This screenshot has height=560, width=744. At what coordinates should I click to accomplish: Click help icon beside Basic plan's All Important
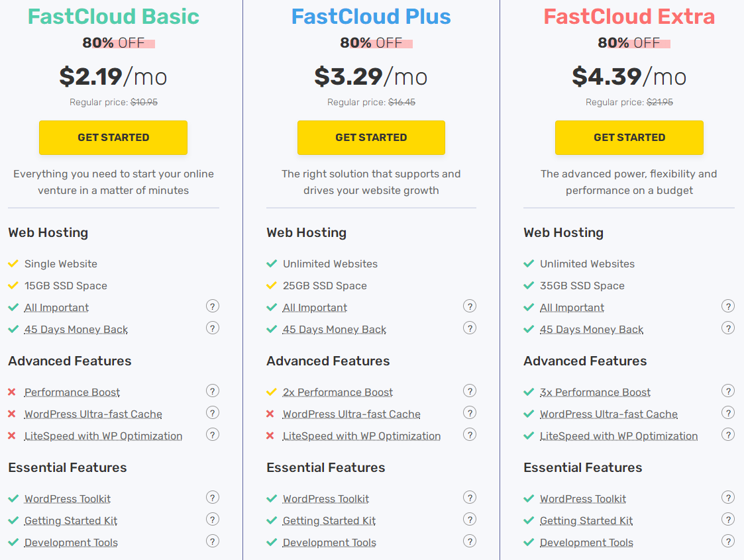tap(212, 306)
